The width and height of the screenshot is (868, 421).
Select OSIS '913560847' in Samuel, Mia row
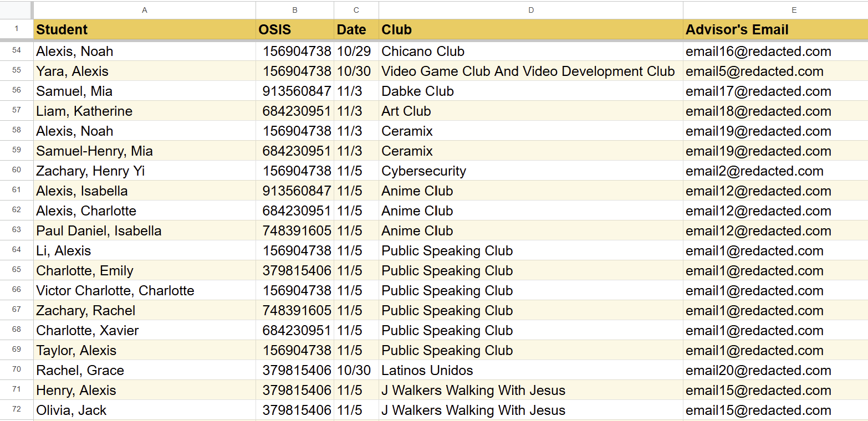click(295, 91)
